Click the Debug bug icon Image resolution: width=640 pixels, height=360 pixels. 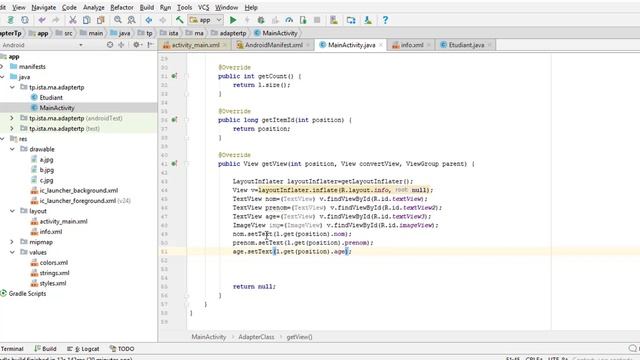click(x=261, y=20)
